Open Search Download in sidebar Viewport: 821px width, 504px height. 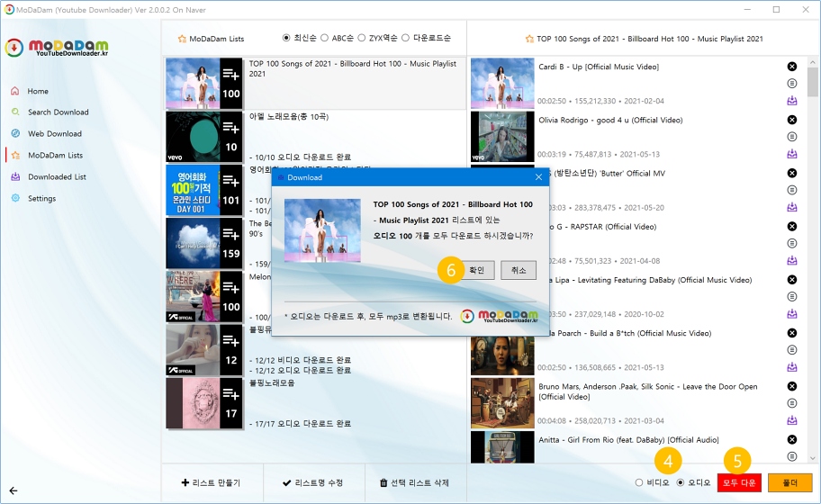pyautogui.click(x=59, y=112)
